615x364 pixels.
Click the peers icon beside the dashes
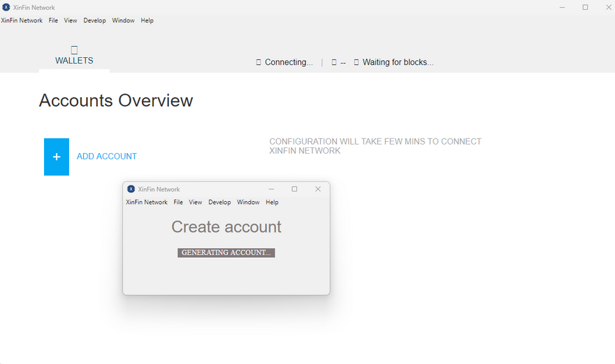[x=334, y=62]
